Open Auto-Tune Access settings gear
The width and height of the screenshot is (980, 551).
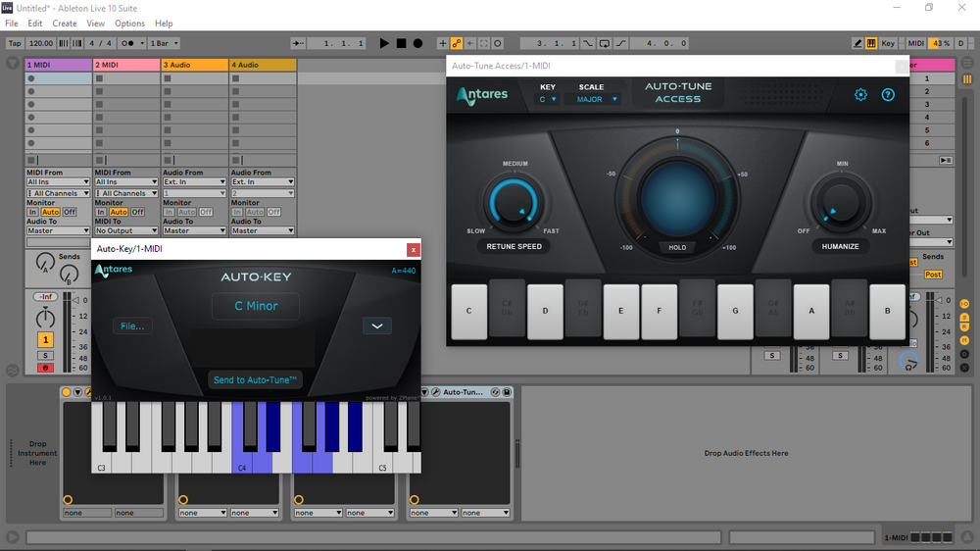[860, 94]
